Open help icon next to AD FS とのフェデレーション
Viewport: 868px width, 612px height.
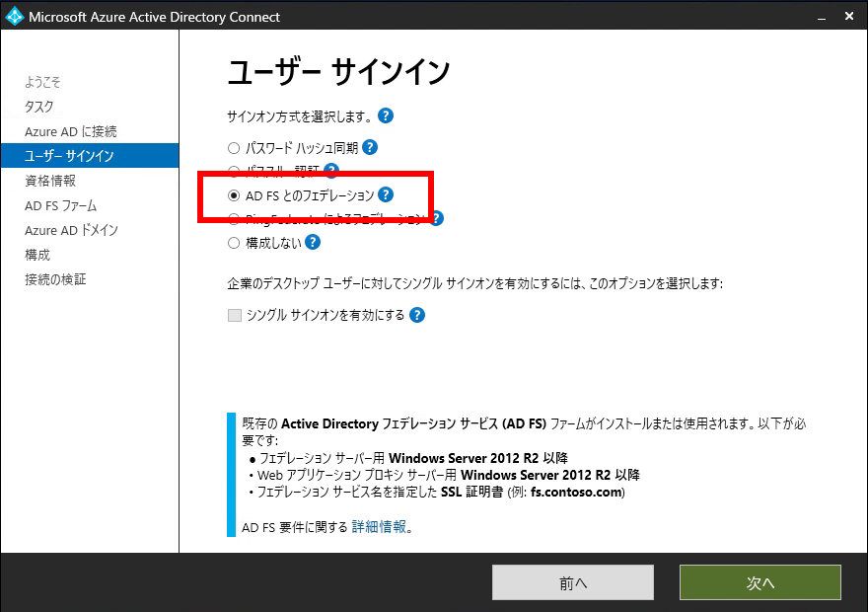tap(386, 194)
